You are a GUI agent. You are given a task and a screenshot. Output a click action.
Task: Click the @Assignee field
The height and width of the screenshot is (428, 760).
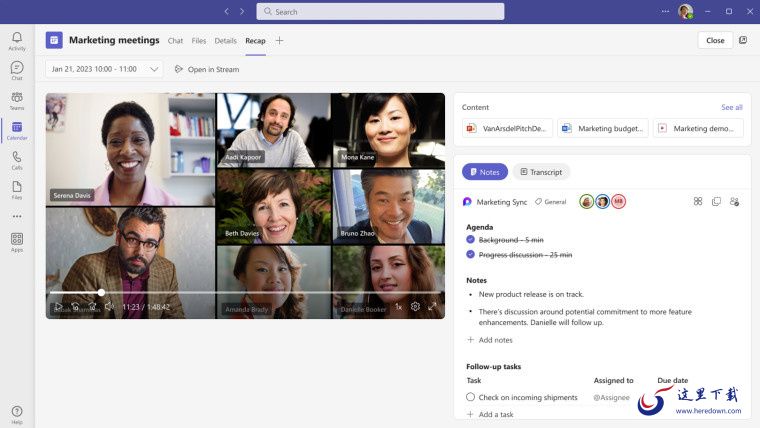point(611,397)
